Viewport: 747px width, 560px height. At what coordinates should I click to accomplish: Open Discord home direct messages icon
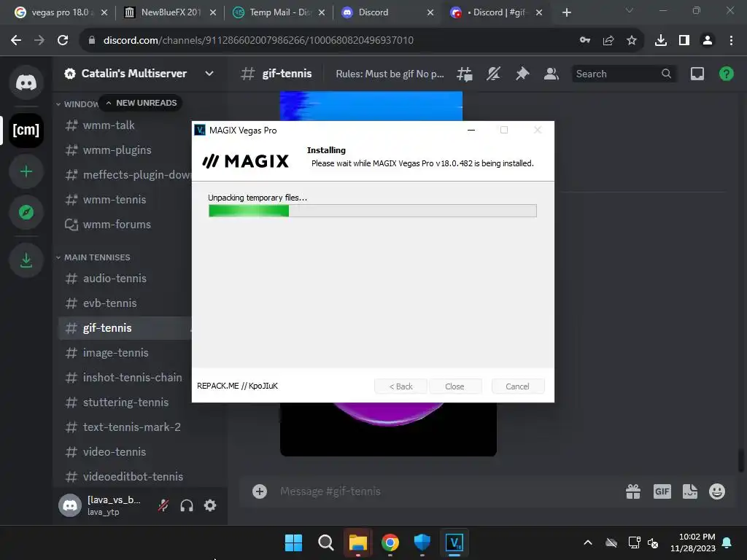pos(26,83)
